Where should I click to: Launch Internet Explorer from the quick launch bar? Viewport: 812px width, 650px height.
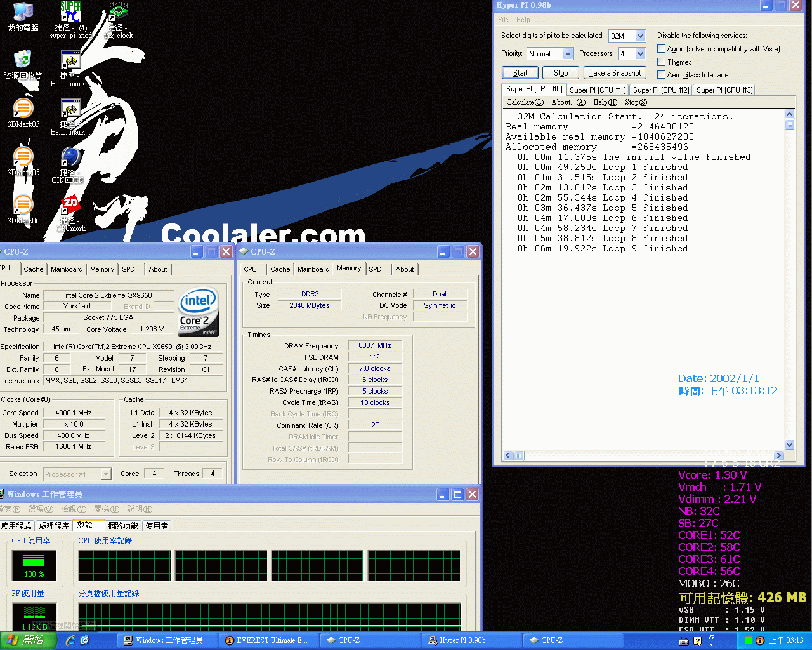point(70,640)
